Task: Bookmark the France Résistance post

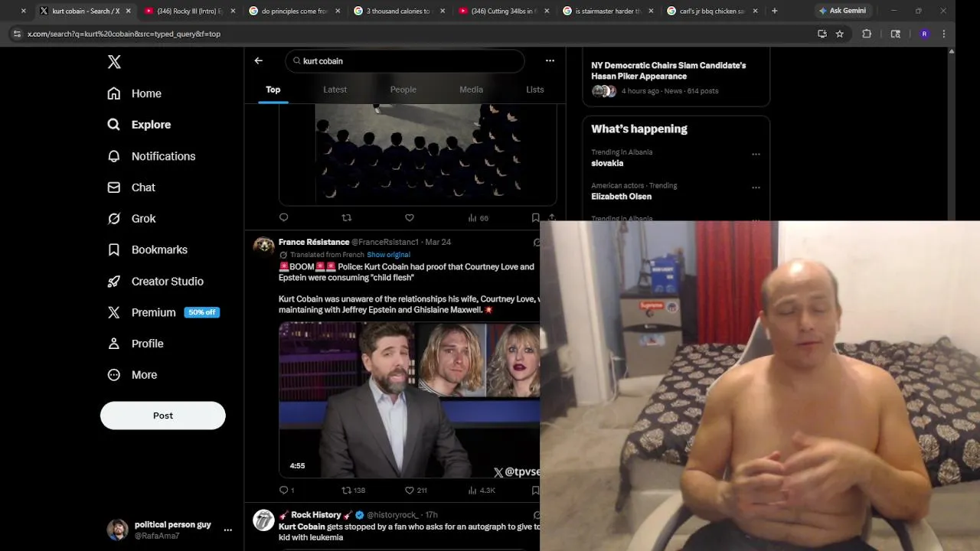Action: pos(535,491)
